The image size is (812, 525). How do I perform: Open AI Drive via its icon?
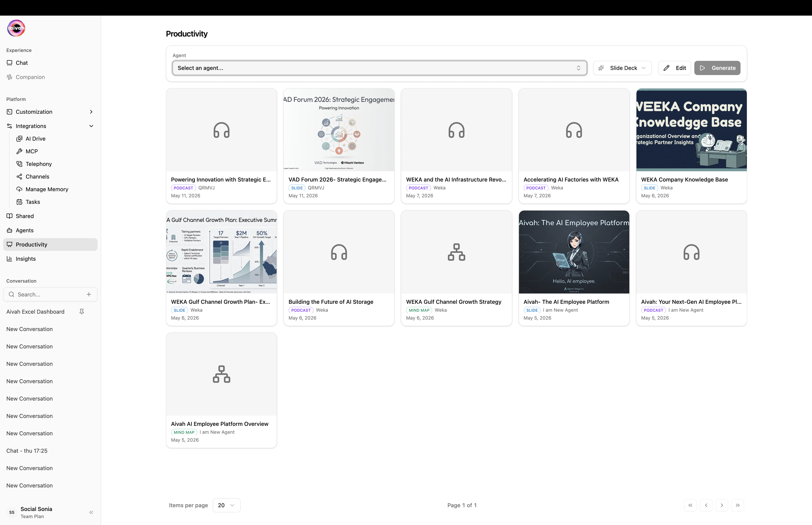point(19,139)
